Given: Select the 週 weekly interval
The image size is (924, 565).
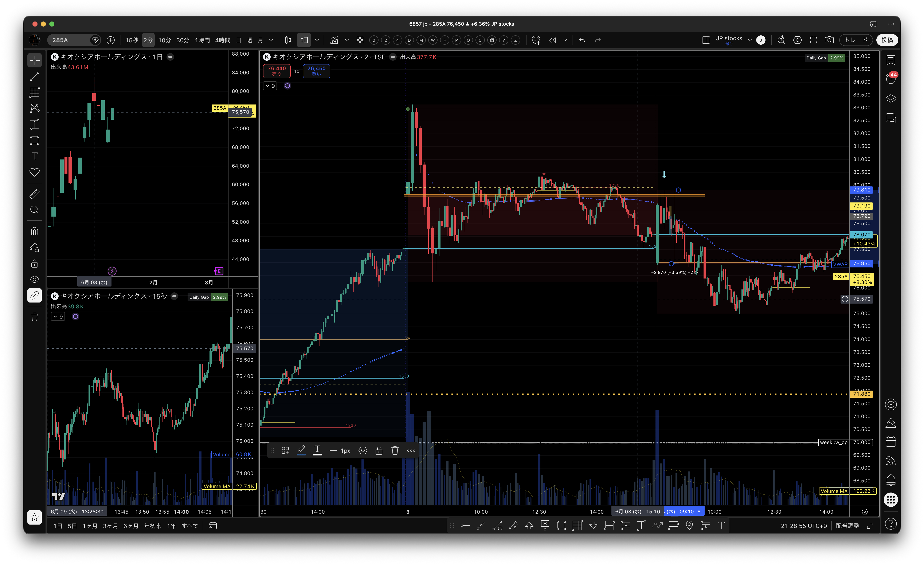Looking at the screenshot, I should [x=249, y=40].
